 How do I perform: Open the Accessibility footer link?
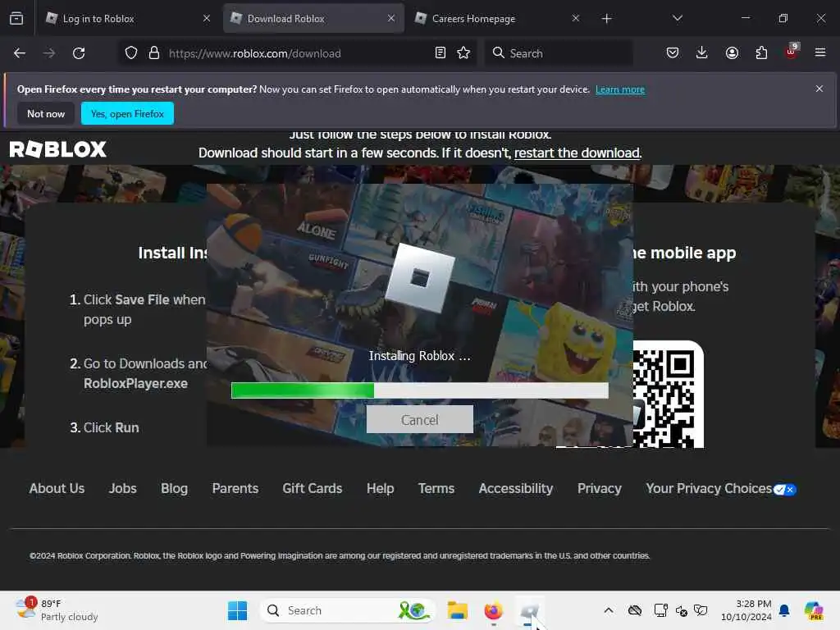point(516,489)
